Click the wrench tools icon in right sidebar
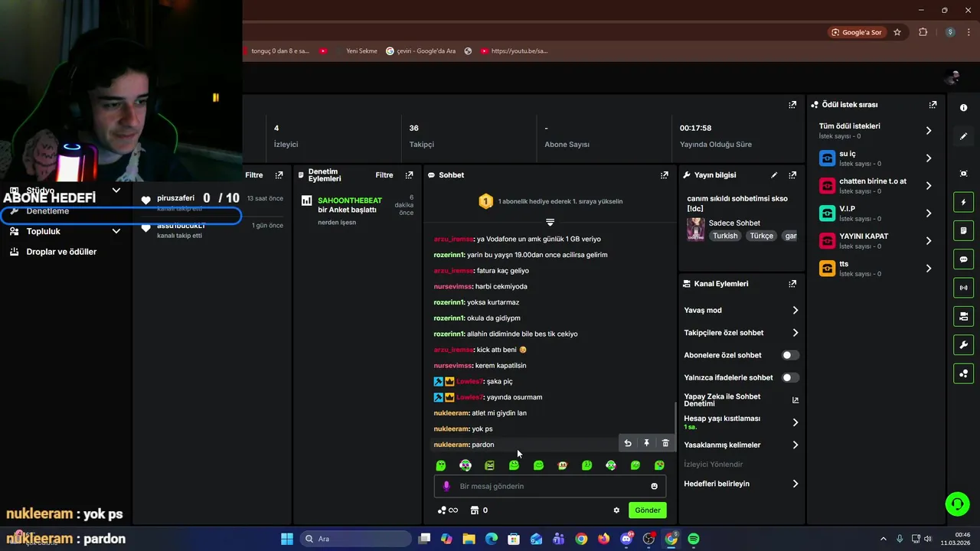This screenshot has height=551, width=980. (963, 345)
